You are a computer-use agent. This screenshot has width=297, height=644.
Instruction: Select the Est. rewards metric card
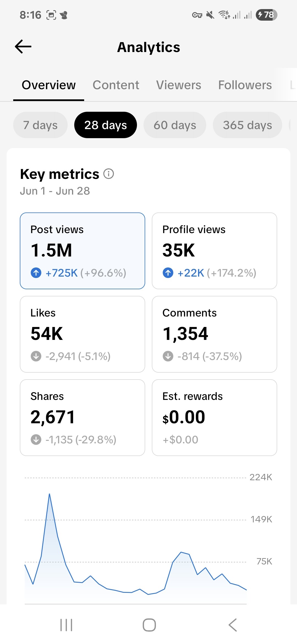(x=214, y=417)
